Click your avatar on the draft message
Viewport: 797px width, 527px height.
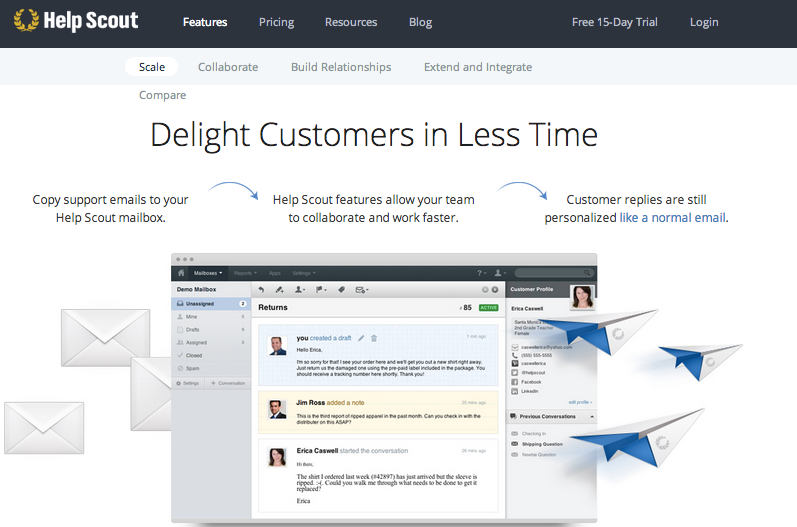(278, 346)
